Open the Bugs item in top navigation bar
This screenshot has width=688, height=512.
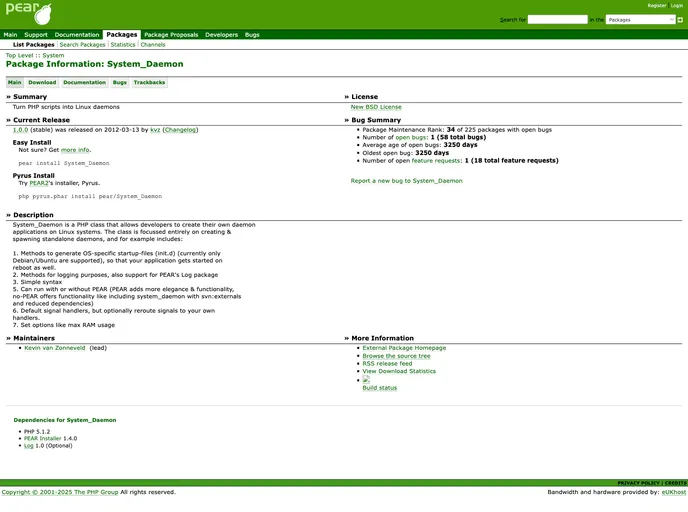(252, 35)
